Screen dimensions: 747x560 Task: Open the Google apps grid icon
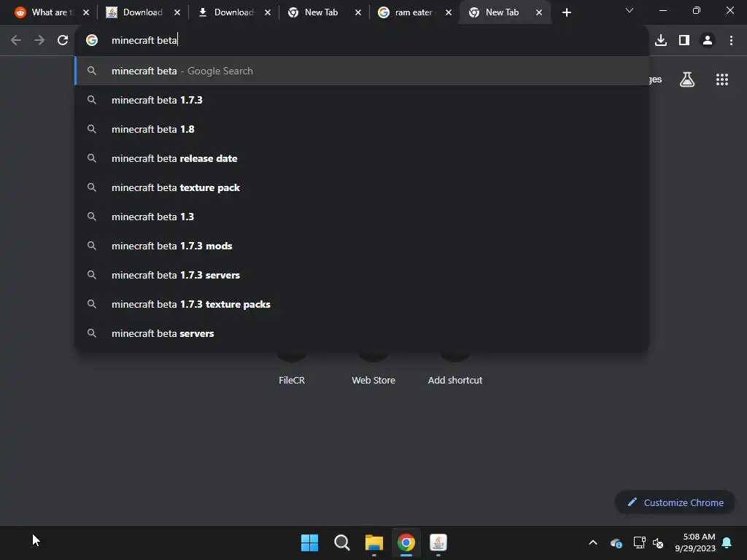[x=721, y=79]
